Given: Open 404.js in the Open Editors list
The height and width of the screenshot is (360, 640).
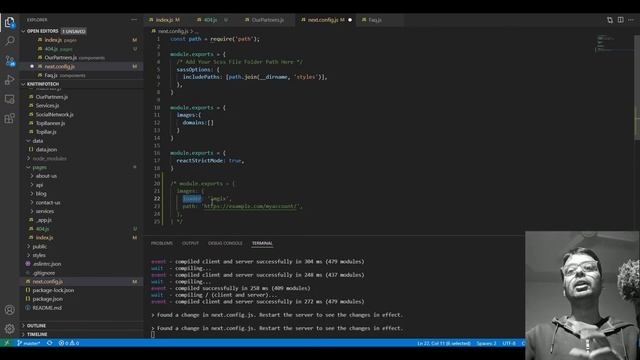Looking at the screenshot, I should [x=82, y=49].
